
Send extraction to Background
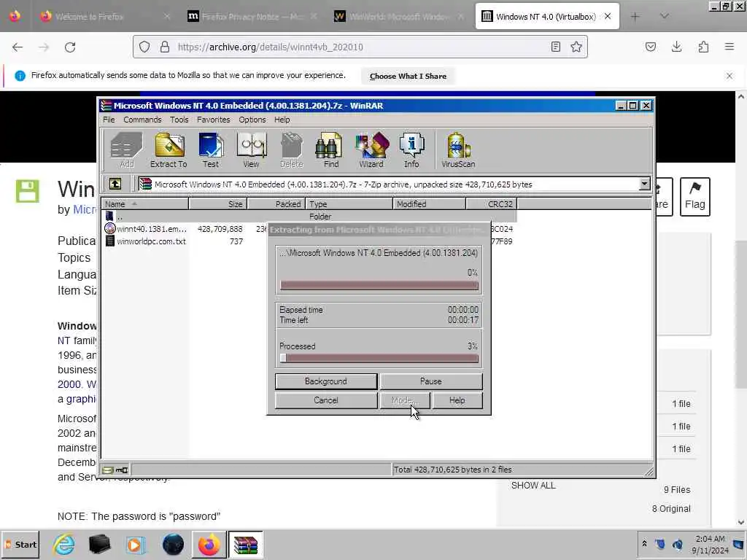pos(326,381)
